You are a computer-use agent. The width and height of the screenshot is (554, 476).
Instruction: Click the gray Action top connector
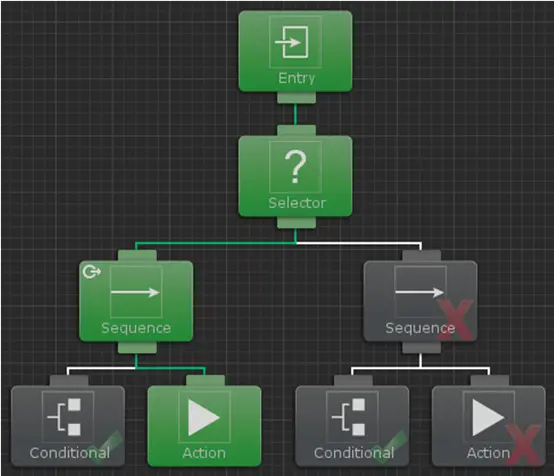click(490, 381)
